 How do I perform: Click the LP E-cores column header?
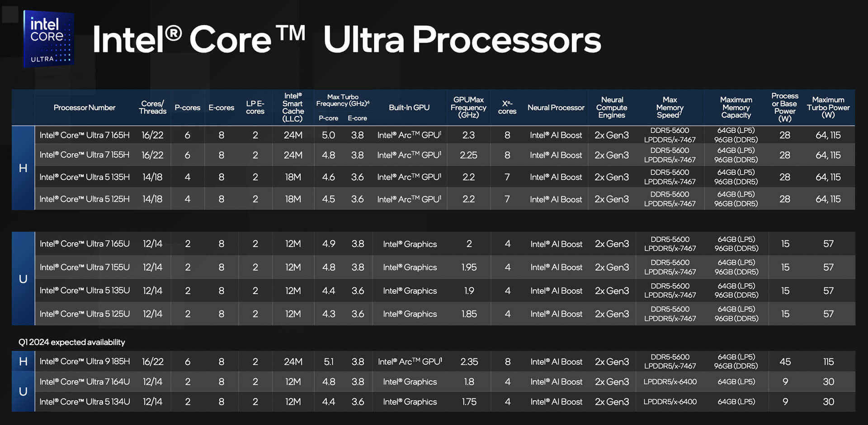[255, 107]
